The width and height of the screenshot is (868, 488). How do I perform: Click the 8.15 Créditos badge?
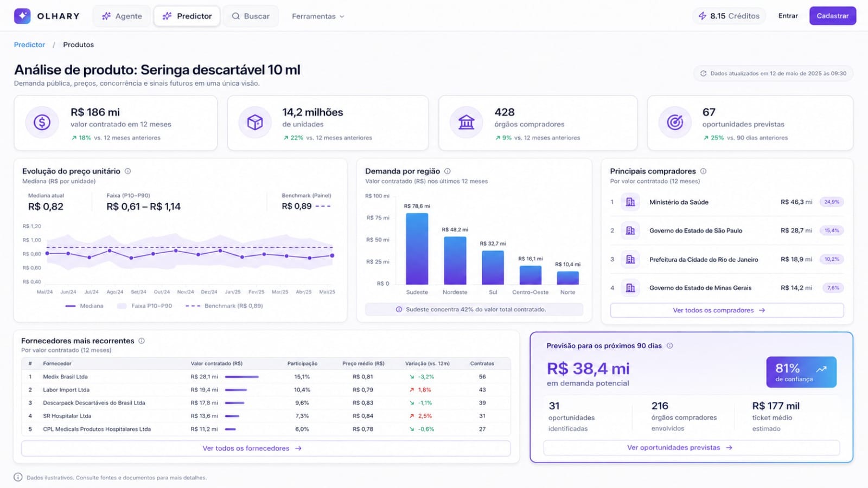[x=729, y=16]
